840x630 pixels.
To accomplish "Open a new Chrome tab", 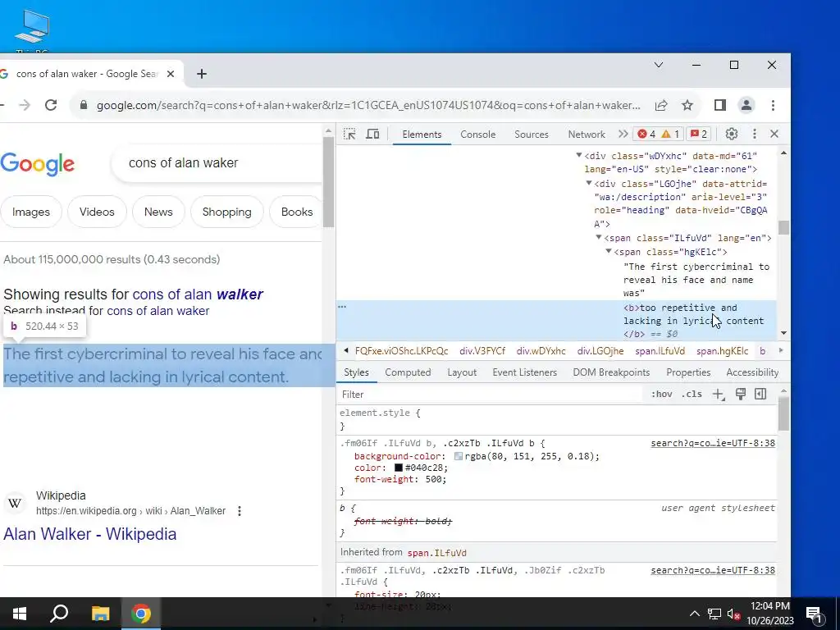I will tap(202, 74).
